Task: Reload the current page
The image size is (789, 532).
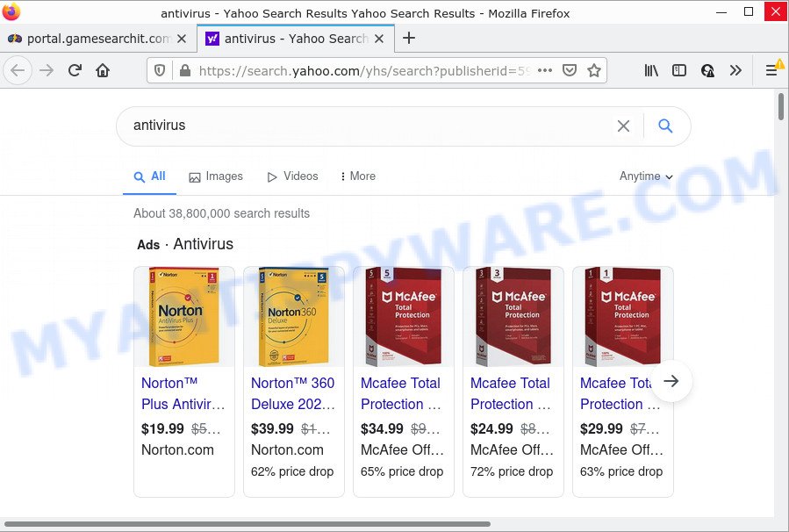Action: pyautogui.click(x=75, y=70)
